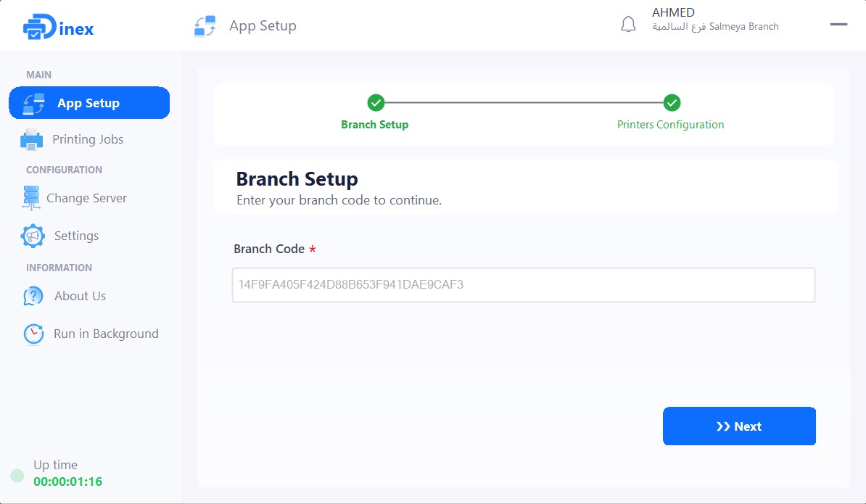Screen dimensions: 866x504
Task: Open Change Server menu item
Action: (x=87, y=198)
